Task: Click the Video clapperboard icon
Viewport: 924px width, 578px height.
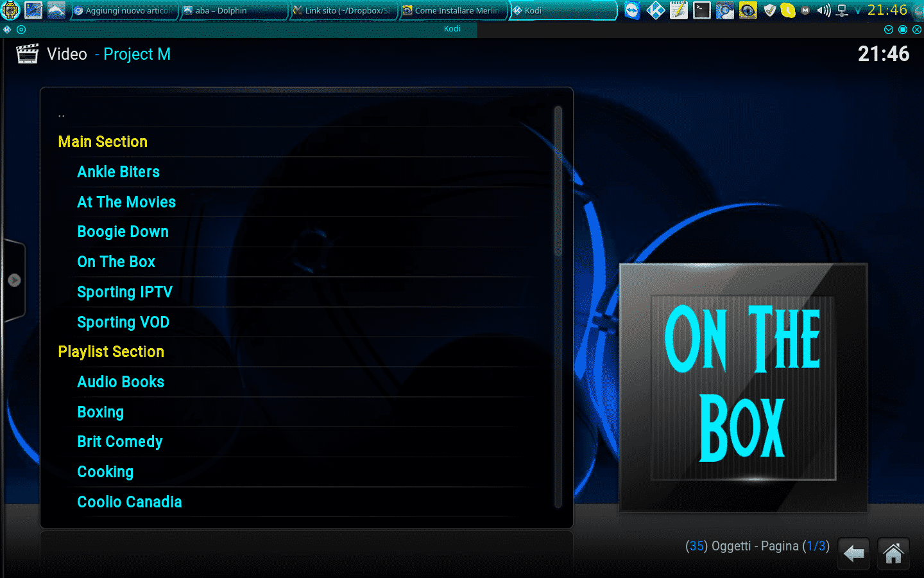Action: pos(27,54)
